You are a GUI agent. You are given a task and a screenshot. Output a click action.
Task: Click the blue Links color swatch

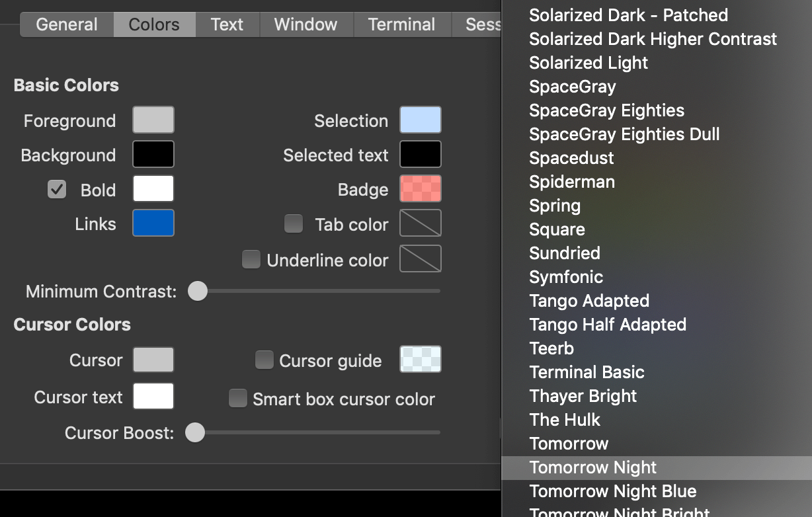point(153,223)
